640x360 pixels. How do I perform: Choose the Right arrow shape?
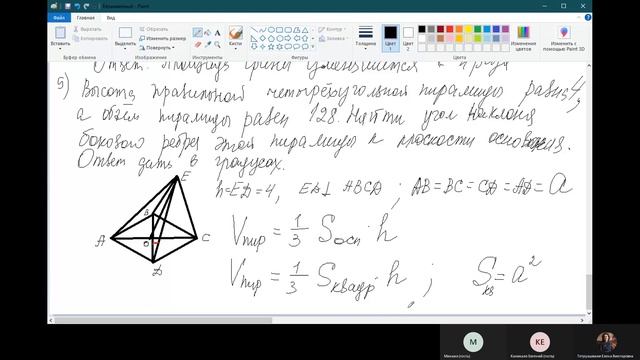click(288, 38)
